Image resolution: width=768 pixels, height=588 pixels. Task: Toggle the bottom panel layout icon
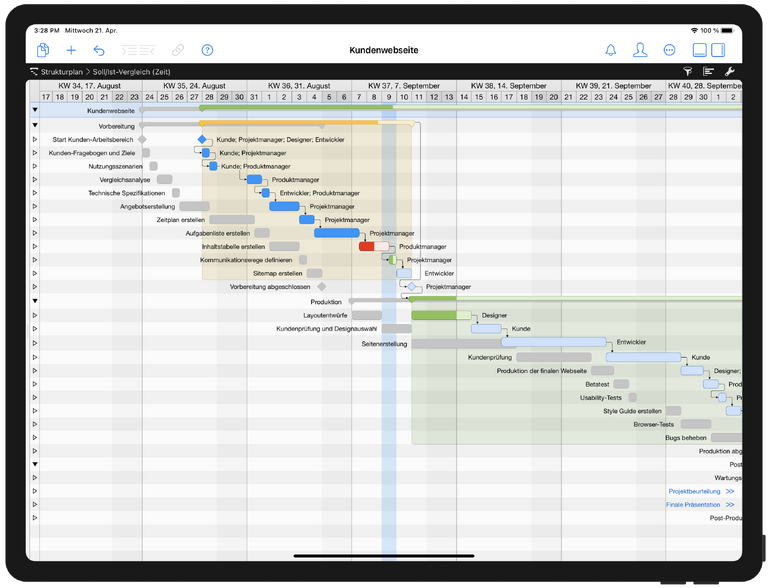[699, 50]
